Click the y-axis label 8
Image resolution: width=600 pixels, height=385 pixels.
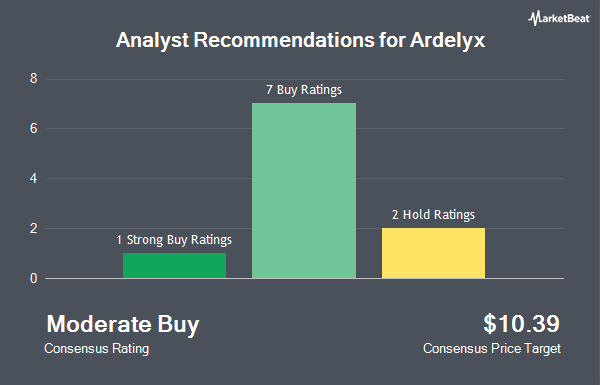(34, 79)
